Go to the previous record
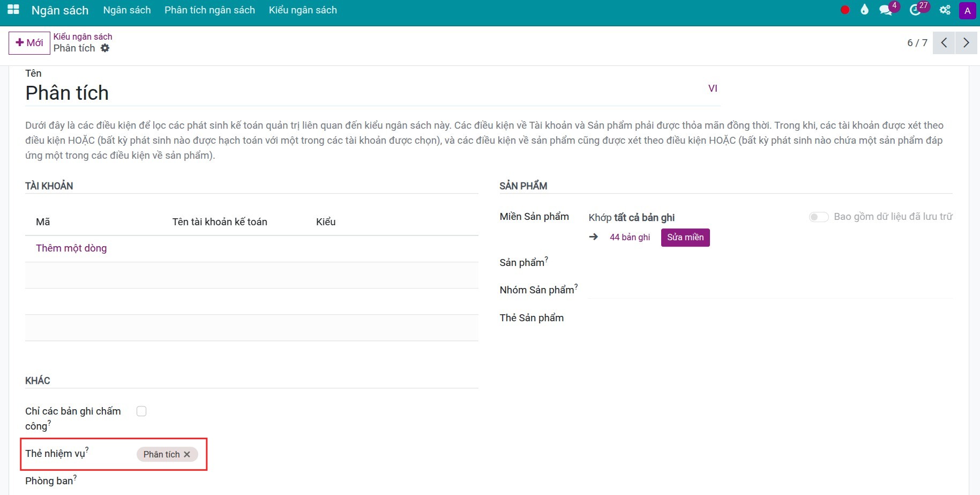This screenshot has width=980, height=495. click(x=944, y=43)
